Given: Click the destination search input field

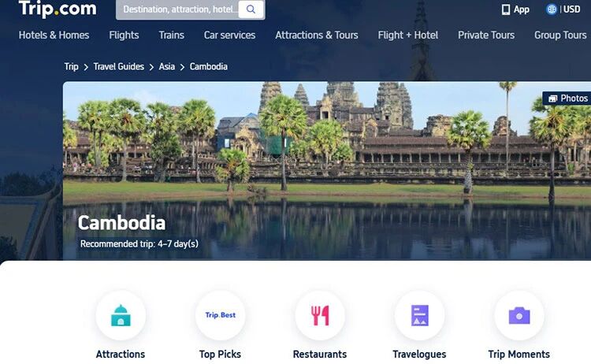Looking at the screenshot, I should click(x=177, y=9).
